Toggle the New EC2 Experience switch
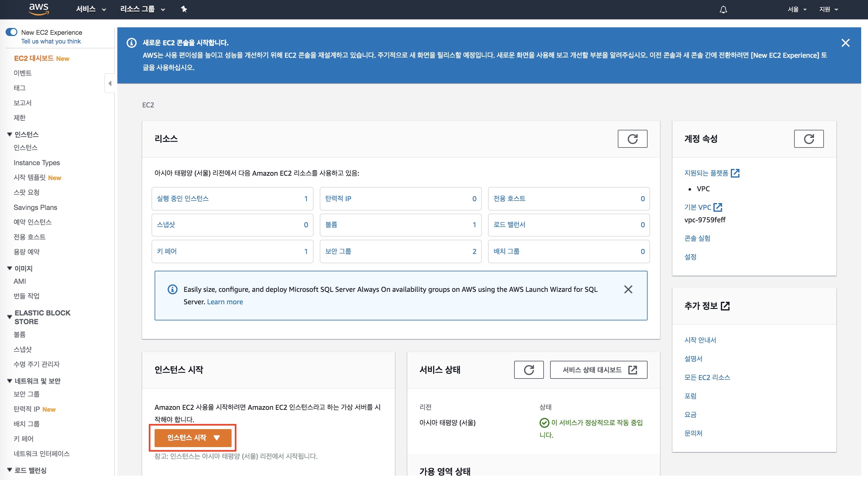Image resolution: width=868 pixels, height=480 pixels. tap(11, 32)
